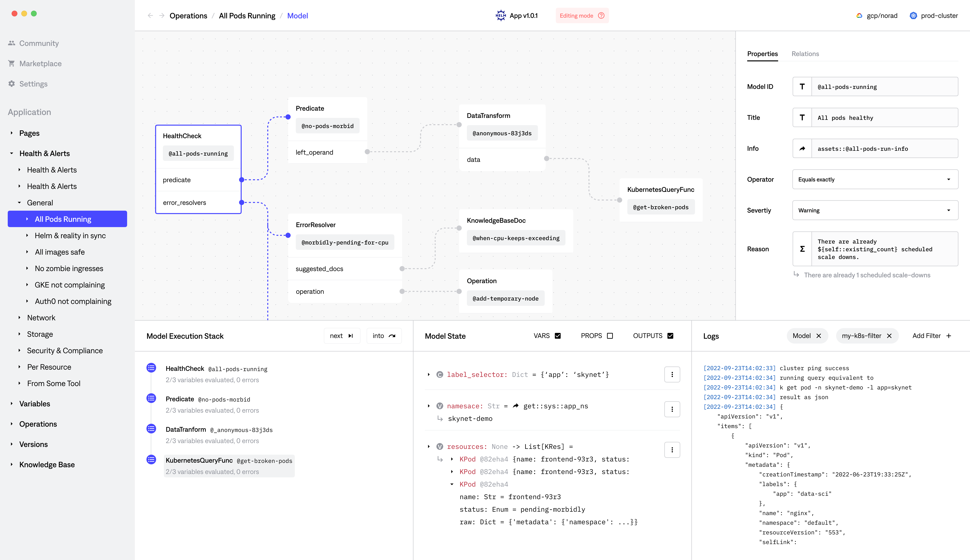The width and height of the screenshot is (970, 560).
Task: Open the Community section in the sidebar
Action: pos(39,43)
